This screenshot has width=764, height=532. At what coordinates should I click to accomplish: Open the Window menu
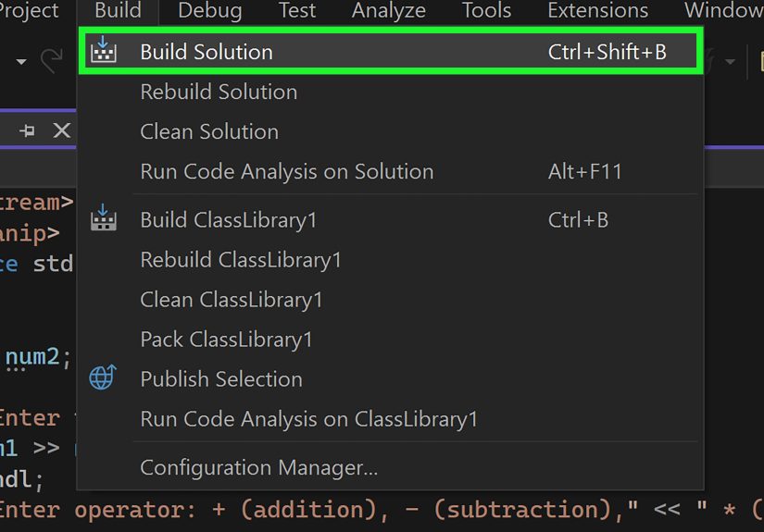pos(724,11)
